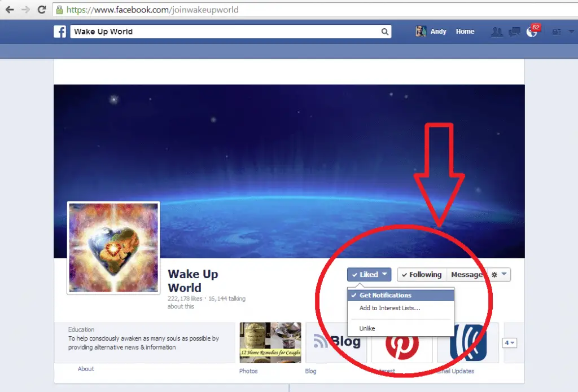The image size is (578, 392).
Task: Open the friend requests icon
Action: coord(497,32)
